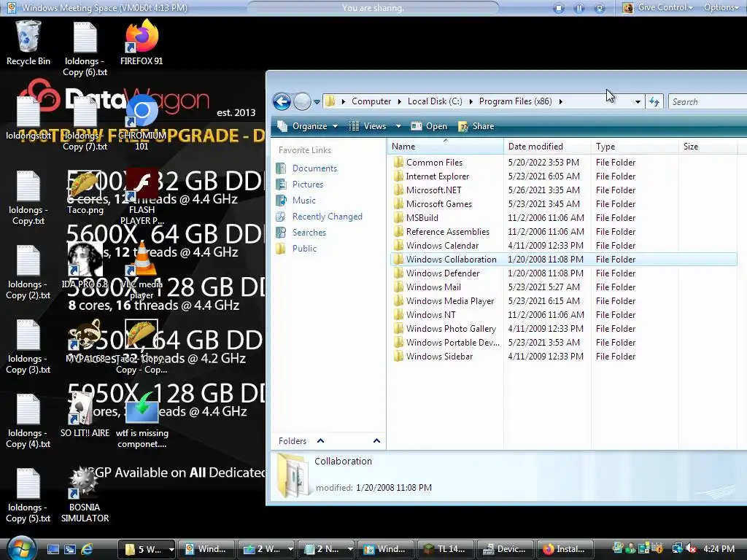Open the address bar history dropdown
The image size is (747, 560).
638,102
